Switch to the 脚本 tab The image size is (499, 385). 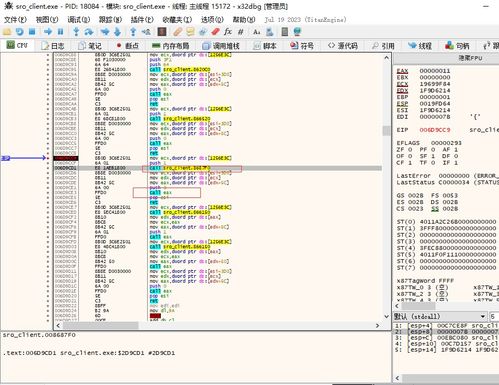[x=265, y=46]
